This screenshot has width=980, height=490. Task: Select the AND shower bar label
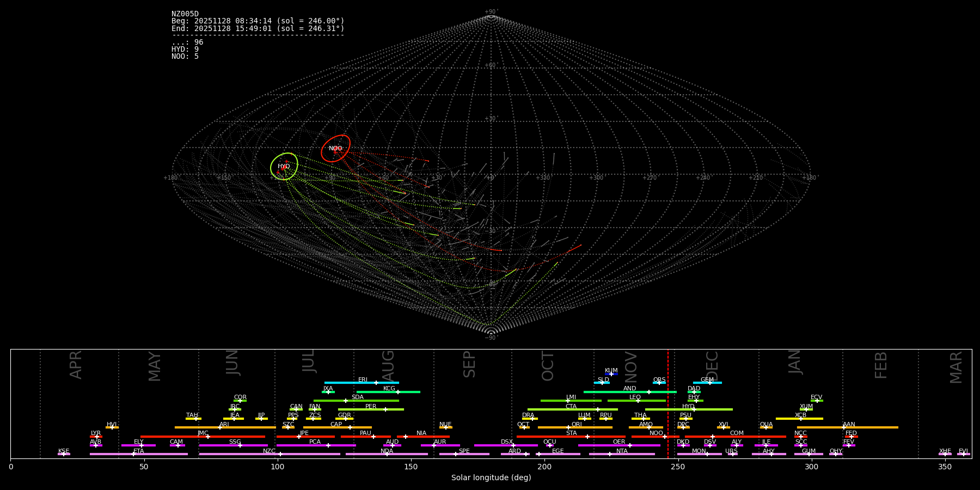point(630,389)
